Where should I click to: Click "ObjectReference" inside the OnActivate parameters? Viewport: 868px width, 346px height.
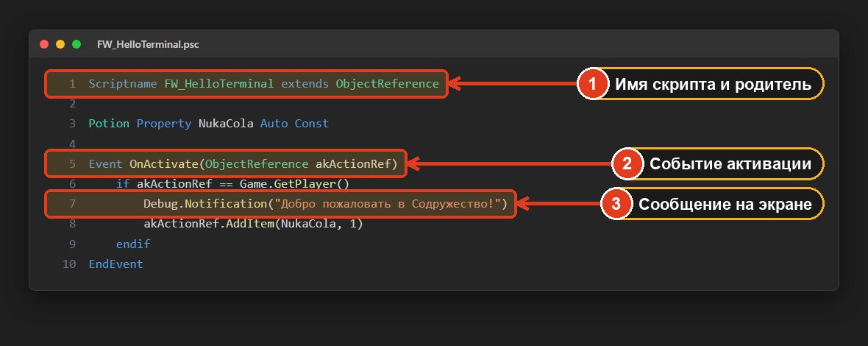[x=257, y=164]
